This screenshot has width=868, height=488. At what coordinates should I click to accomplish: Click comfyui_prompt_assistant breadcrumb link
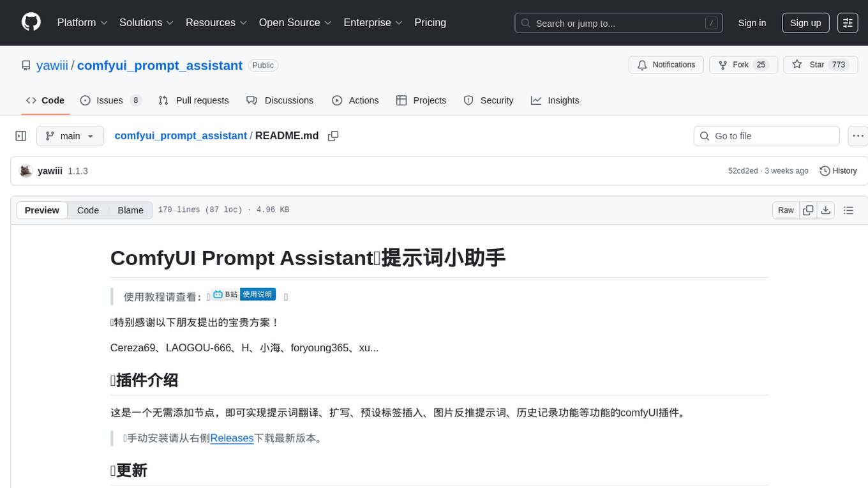click(x=181, y=135)
